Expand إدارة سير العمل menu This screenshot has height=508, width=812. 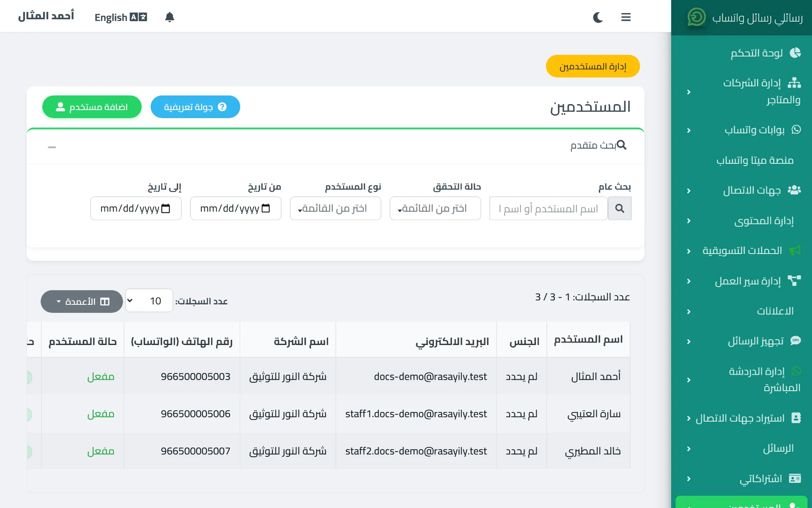[x=741, y=281]
